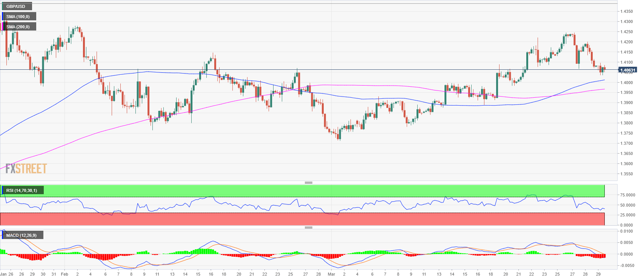644x279 pixels.
Task: Click the 1.3550 price axis label
Action: tap(627, 174)
